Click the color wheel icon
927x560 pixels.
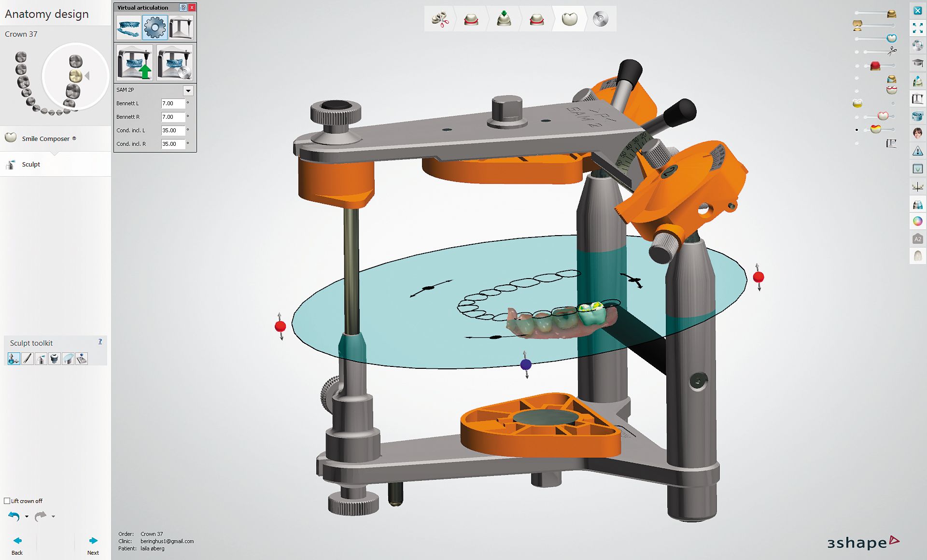coord(917,222)
